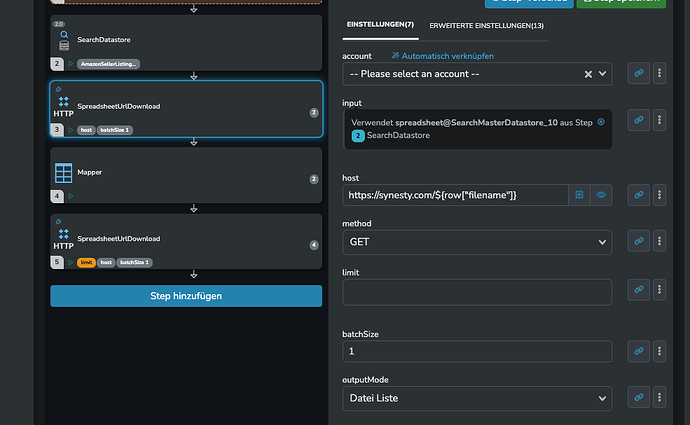This screenshot has height=425, width=690.
Task: Run step 2 SearchDatastore play icon
Action: 70,64
